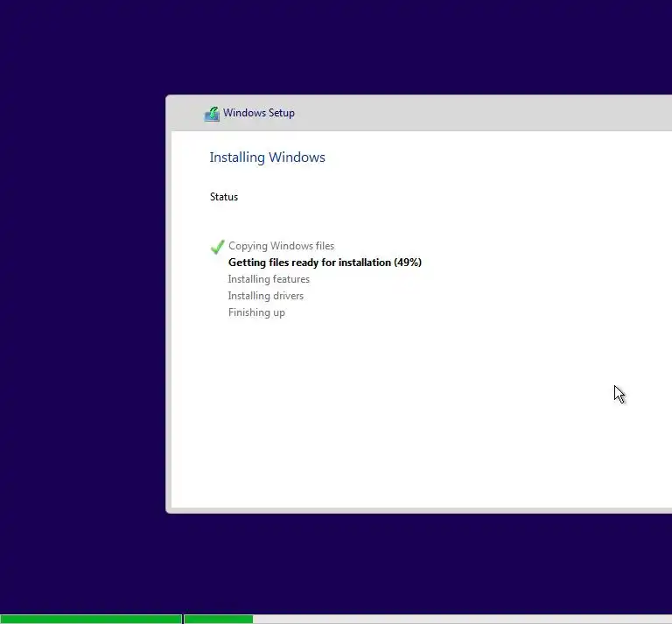This screenshot has height=624, width=672.
Task: Click the 'Installing features' step
Action: (x=269, y=279)
